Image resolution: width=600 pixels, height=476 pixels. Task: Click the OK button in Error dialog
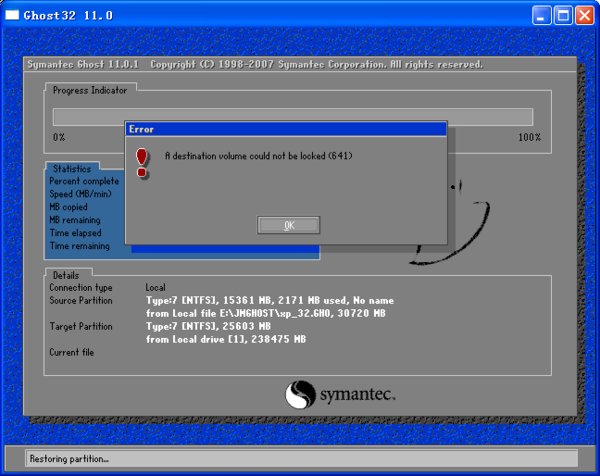tap(288, 225)
